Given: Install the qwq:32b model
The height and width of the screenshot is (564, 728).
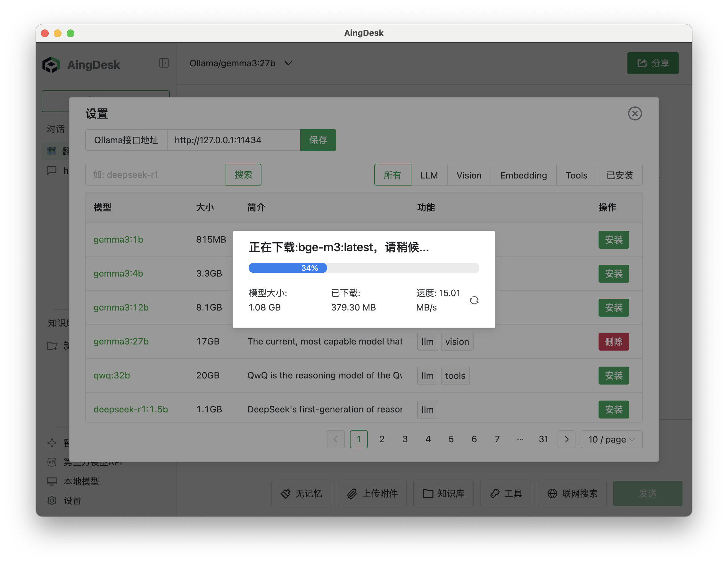Looking at the screenshot, I should click(613, 376).
